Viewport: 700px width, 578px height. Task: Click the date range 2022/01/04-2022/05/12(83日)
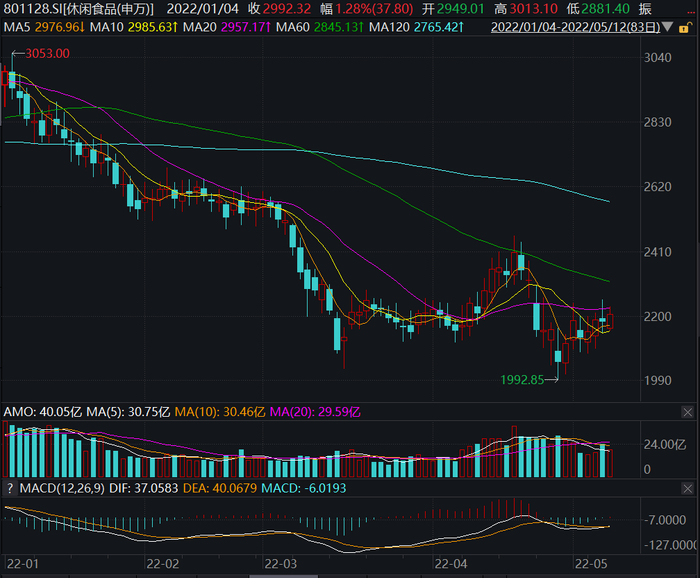(x=575, y=27)
